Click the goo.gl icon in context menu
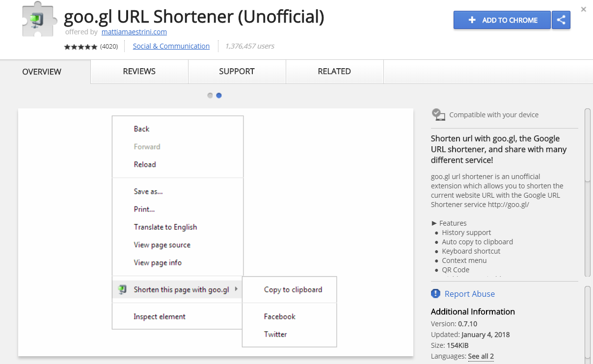 (123, 289)
